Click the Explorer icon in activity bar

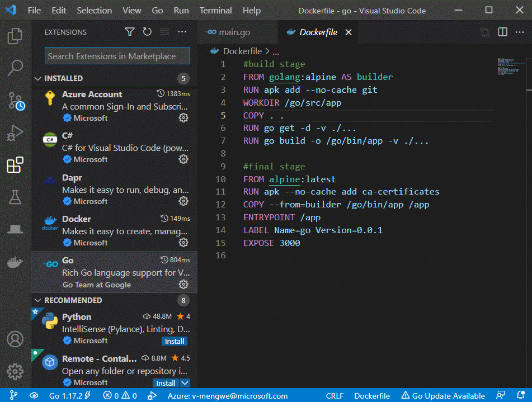pos(15,35)
